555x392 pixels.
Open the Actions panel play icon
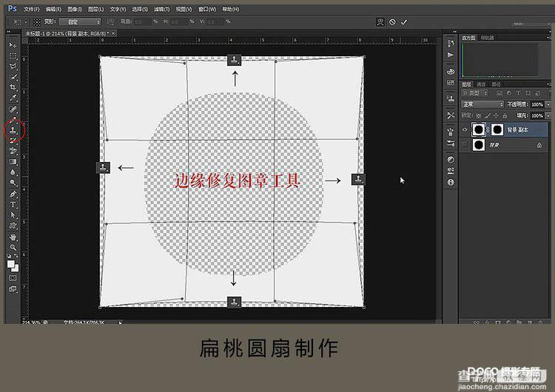pyautogui.click(x=450, y=55)
